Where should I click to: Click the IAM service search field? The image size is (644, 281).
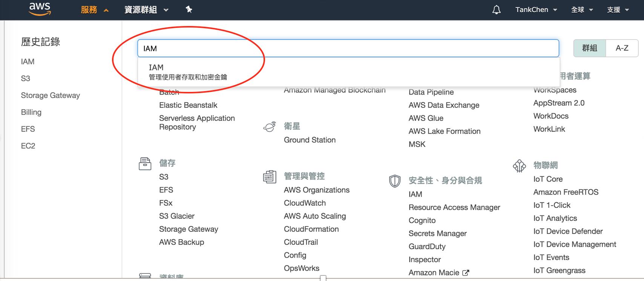click(348, 48)
